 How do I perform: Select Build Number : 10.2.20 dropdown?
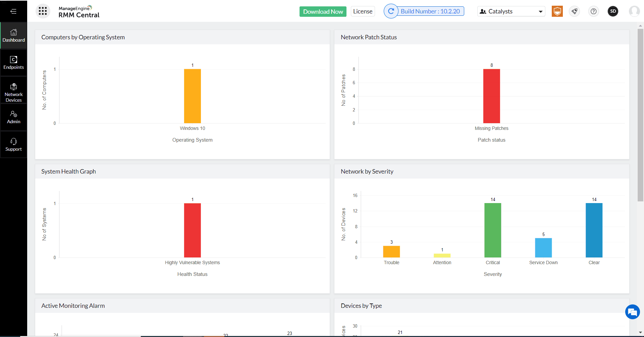[430, 11]
